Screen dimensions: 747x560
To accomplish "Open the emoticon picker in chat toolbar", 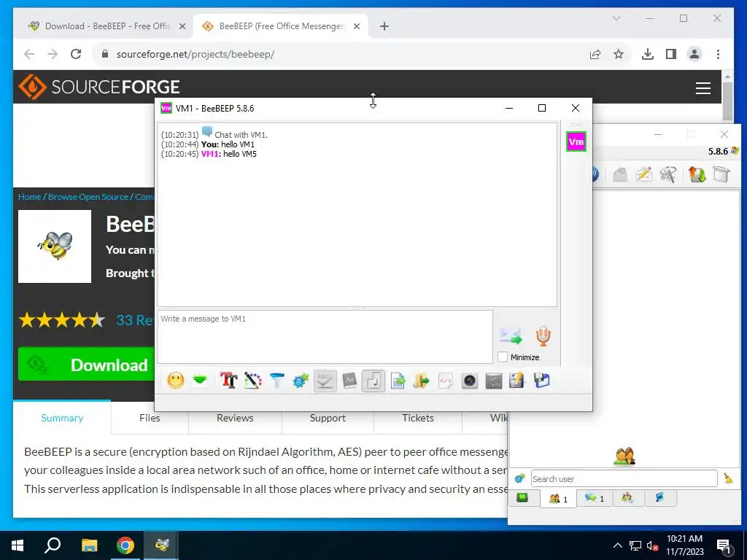I will click(x=176, y=381).
